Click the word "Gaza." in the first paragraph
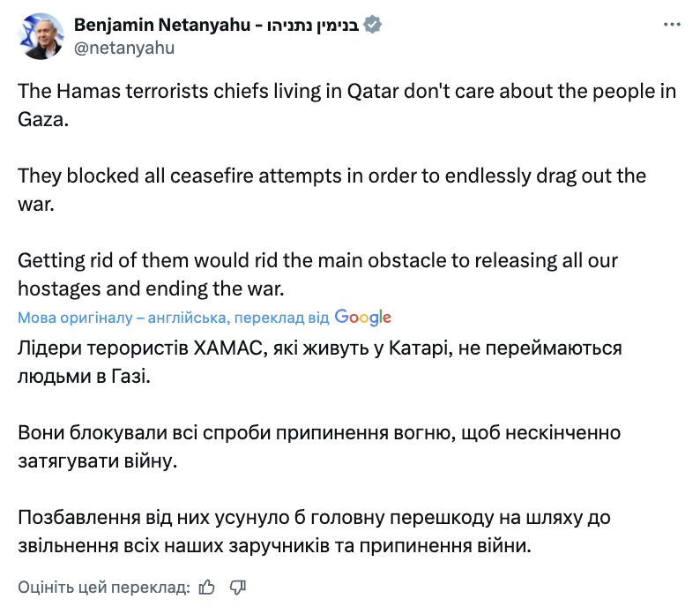This screenshot has width=700, height=614. [42, 119]
